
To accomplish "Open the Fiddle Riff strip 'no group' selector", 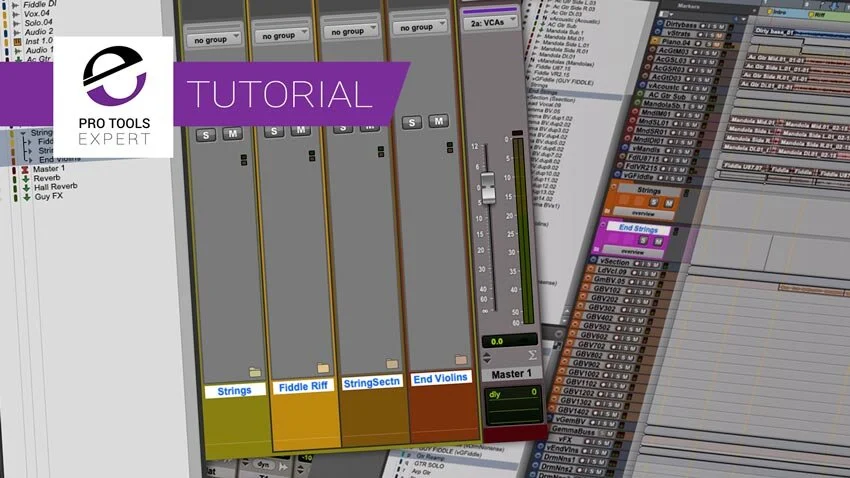I will 282,35.
